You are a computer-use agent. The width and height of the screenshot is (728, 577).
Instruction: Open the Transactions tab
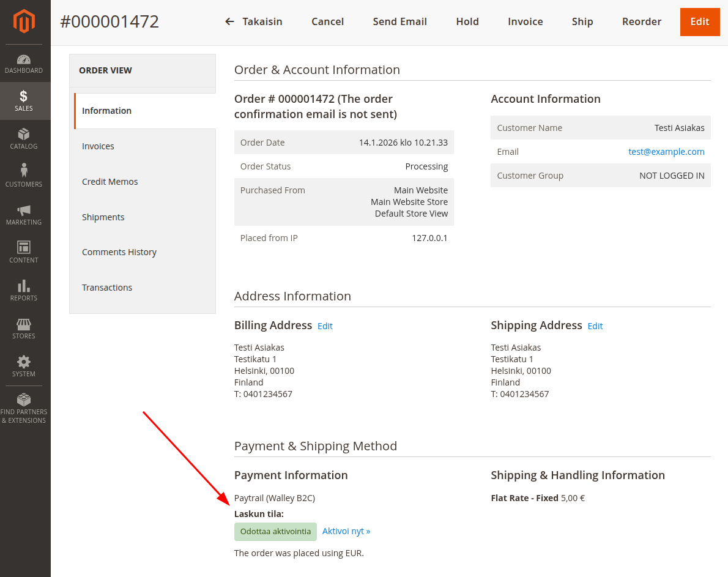pyautogui.click(x=107, y=288)
